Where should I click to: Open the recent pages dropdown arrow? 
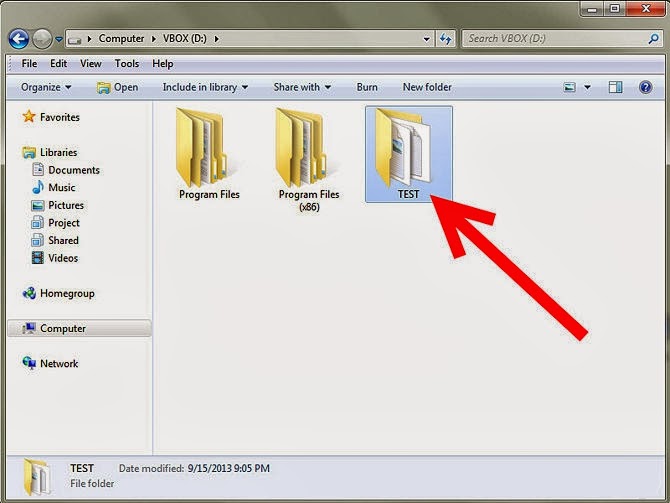(x=59, y=39)
